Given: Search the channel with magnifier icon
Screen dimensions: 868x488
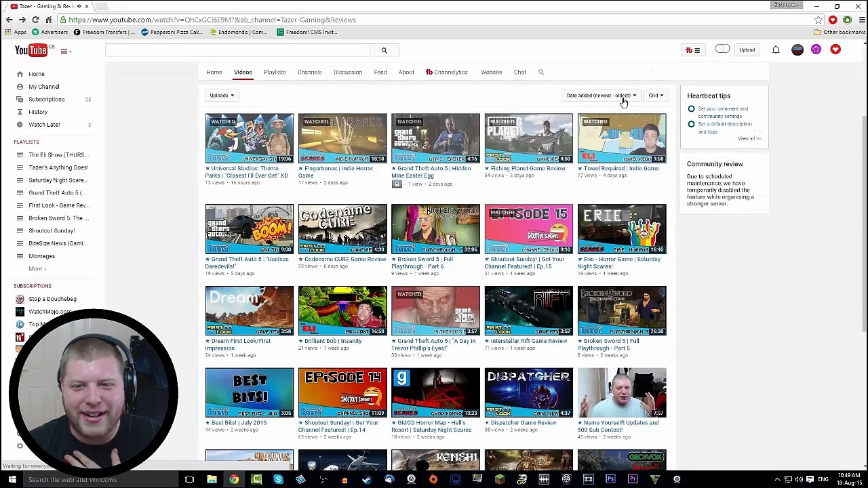Looking at the screenshot, I should (x=541, y=72).
